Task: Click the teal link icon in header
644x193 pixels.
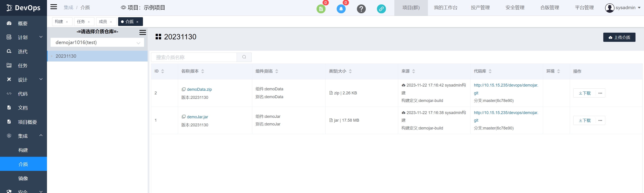Action: point(381,9)
